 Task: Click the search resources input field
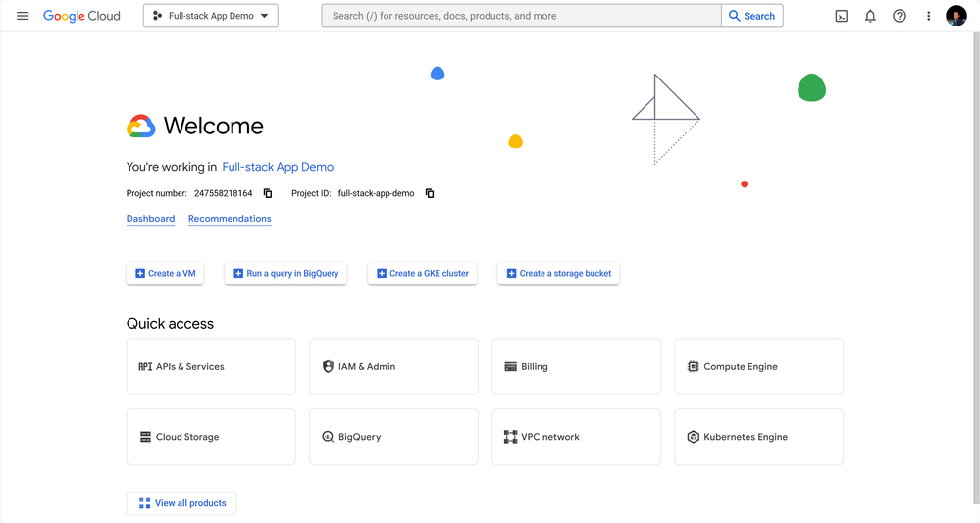tap(521, 16)
